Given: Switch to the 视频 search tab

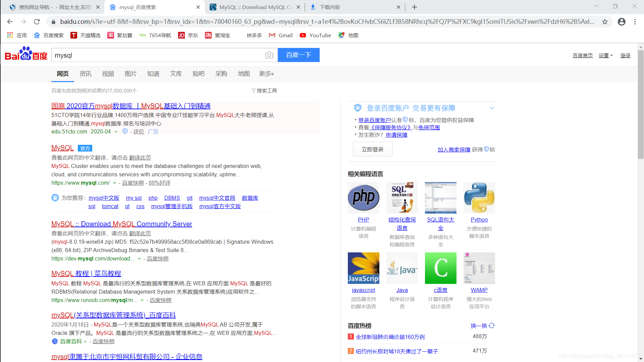Looking at the screenshot, I should (x=108, y=74).
